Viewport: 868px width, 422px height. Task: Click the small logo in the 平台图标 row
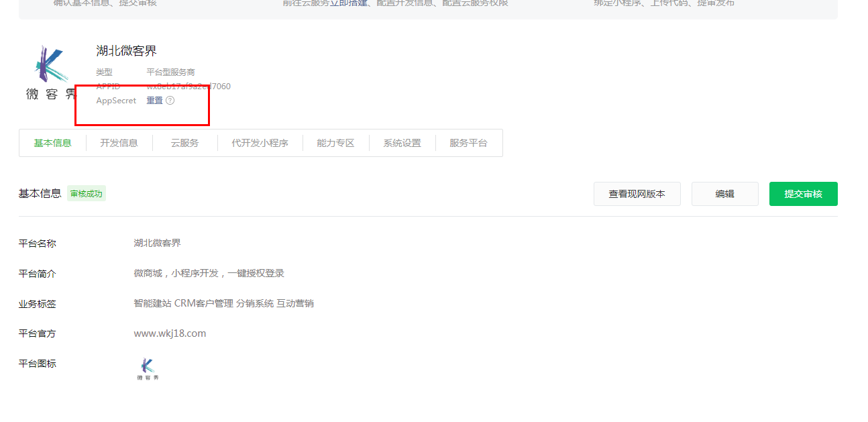[x=148, y=369]
